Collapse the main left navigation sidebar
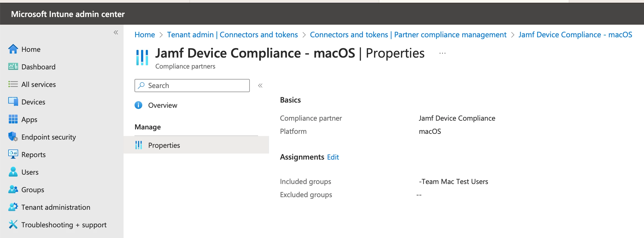 [116, 32]
